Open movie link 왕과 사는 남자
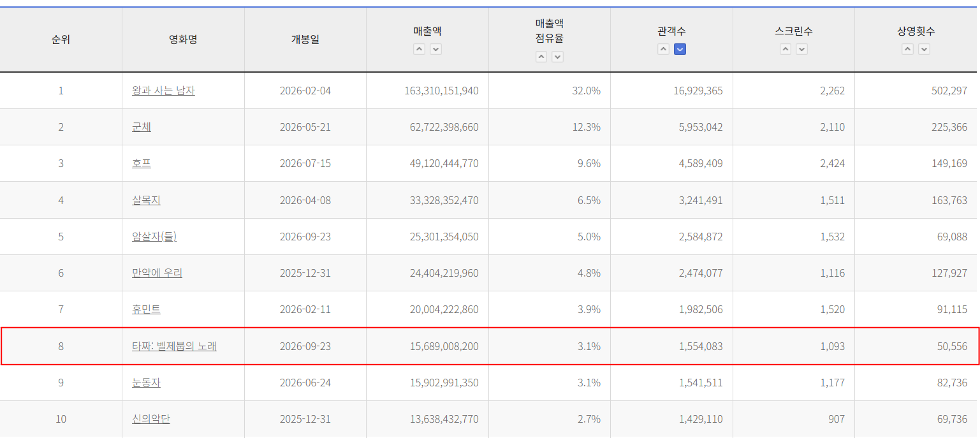Screen dimensions: 980x438 pyautogui.click(x=163, y=91)
